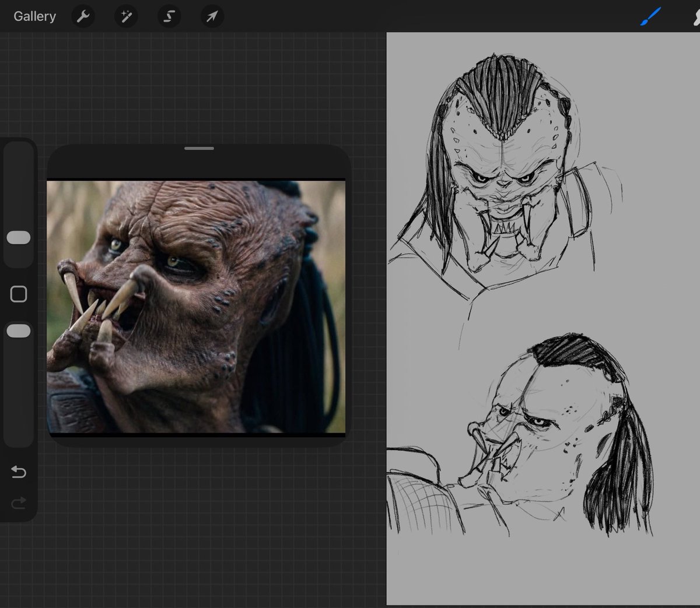Tap the reference window grab handle

pyautogui.click(x=199, y=149)
